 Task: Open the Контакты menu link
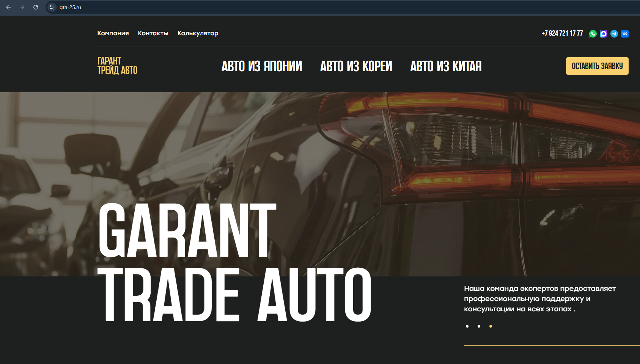pos(153,33)
